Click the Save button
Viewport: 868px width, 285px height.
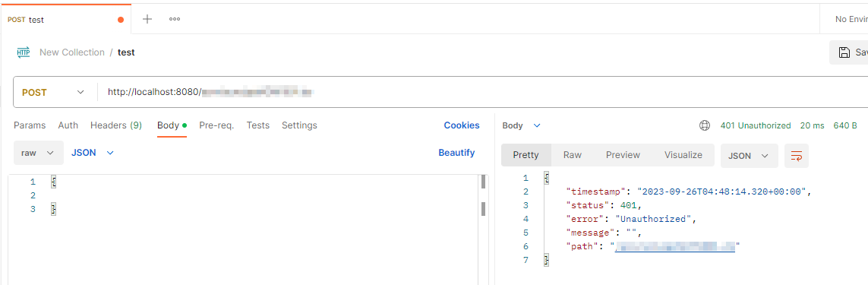click(x=848, y=52)
